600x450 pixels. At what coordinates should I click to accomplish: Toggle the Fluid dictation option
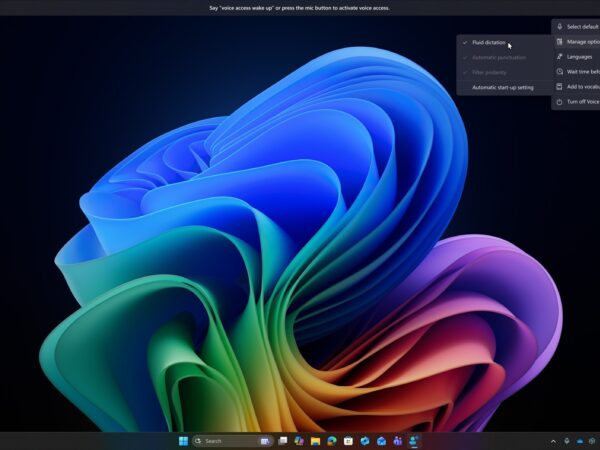[489, 43]
